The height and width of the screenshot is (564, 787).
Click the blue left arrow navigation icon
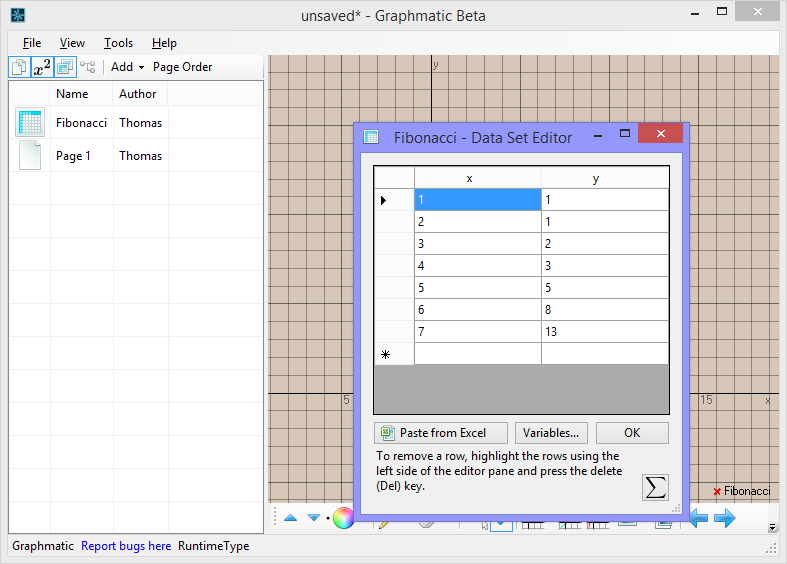[699, 518]
